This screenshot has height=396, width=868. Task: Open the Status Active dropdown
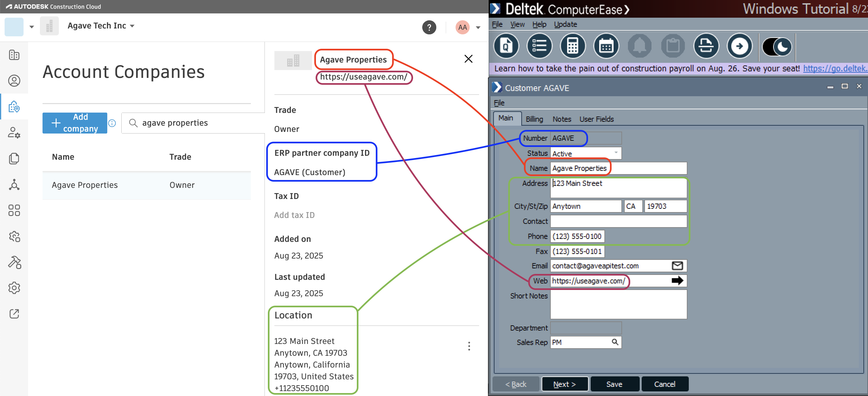(x=586, y=153)
